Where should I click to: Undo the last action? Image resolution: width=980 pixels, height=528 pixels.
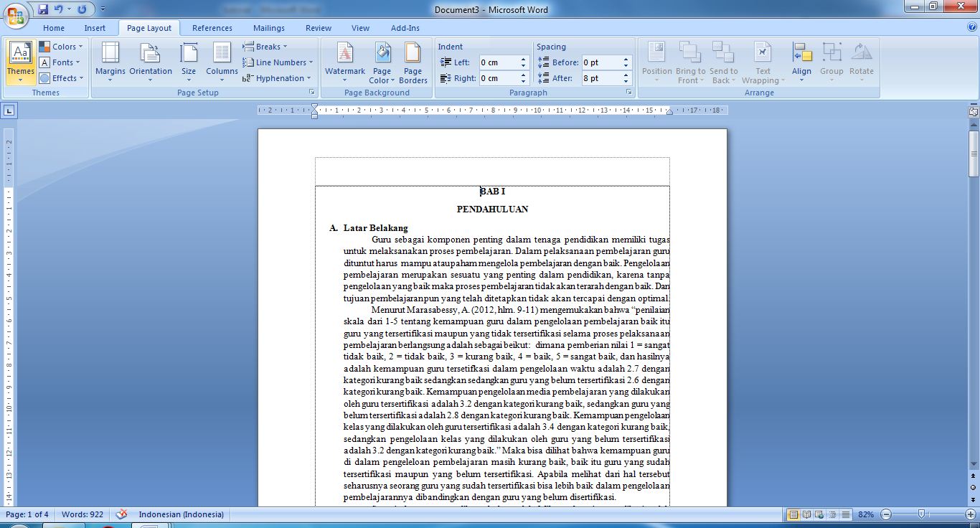click(59, 10)
